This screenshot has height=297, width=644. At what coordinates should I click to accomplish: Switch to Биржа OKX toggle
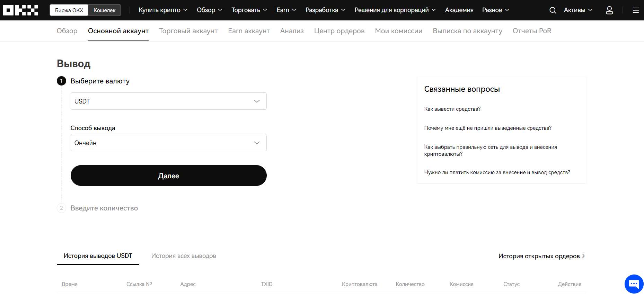point(69,10)
